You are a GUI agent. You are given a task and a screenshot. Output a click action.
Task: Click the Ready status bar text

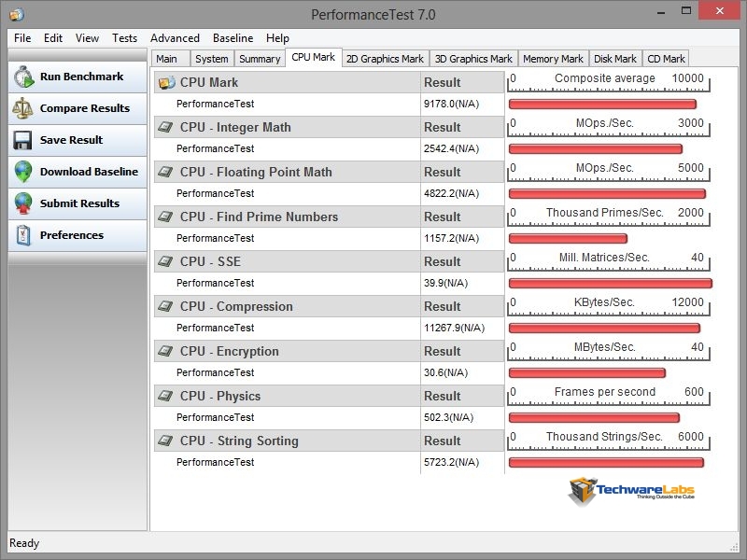[24, 543]
